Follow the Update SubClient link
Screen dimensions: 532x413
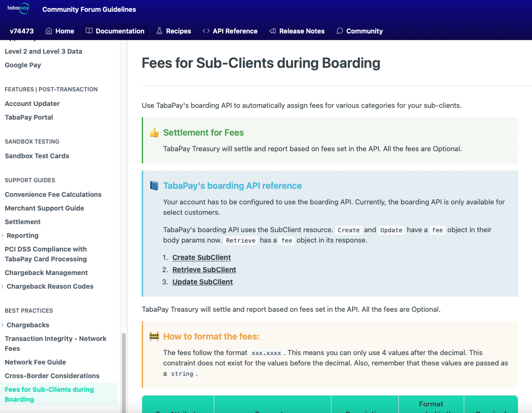[202, 282]
